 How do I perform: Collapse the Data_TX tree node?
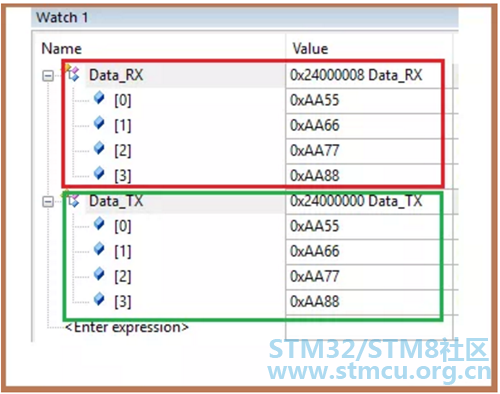[x=48, y=201]
